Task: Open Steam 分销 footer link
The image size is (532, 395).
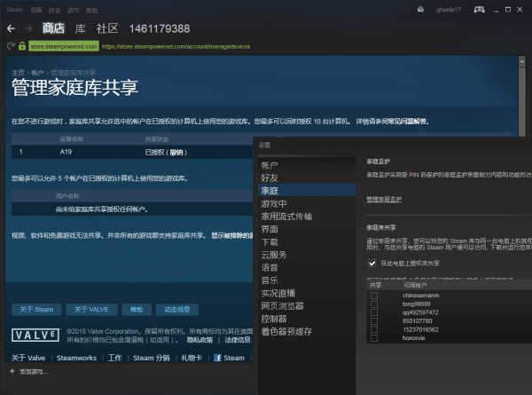Action: point(152,358)
